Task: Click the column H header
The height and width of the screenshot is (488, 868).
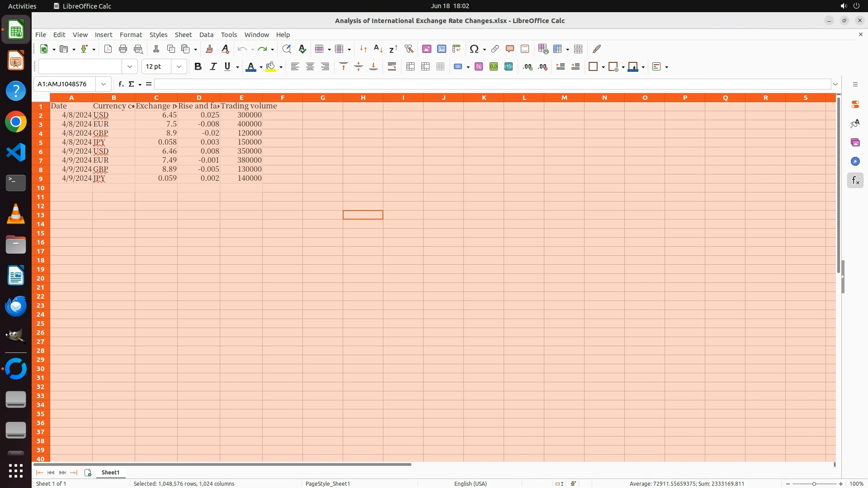Action: pos(363,98)
